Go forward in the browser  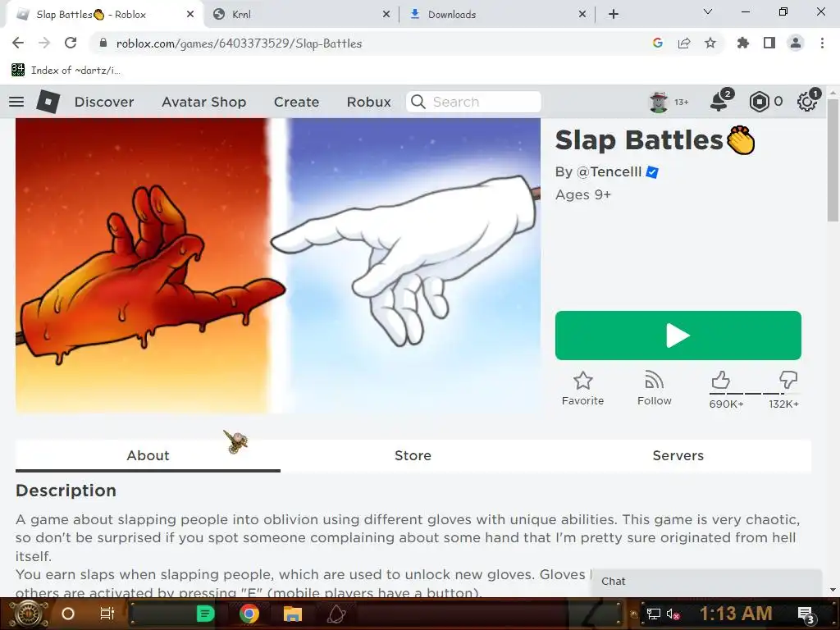tap(44, 43)
